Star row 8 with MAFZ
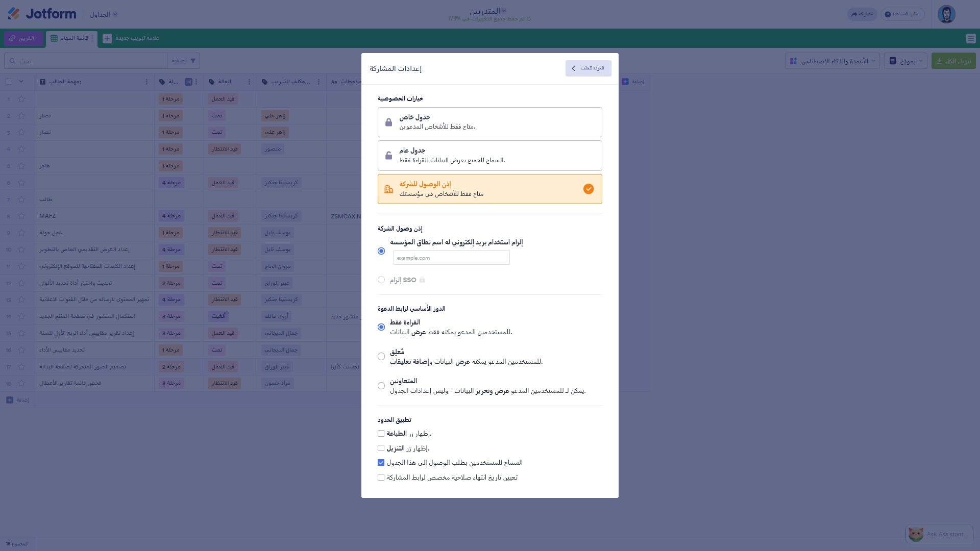Image resolution: width=980 pixels, height=551 pixels. pos(21,216)
